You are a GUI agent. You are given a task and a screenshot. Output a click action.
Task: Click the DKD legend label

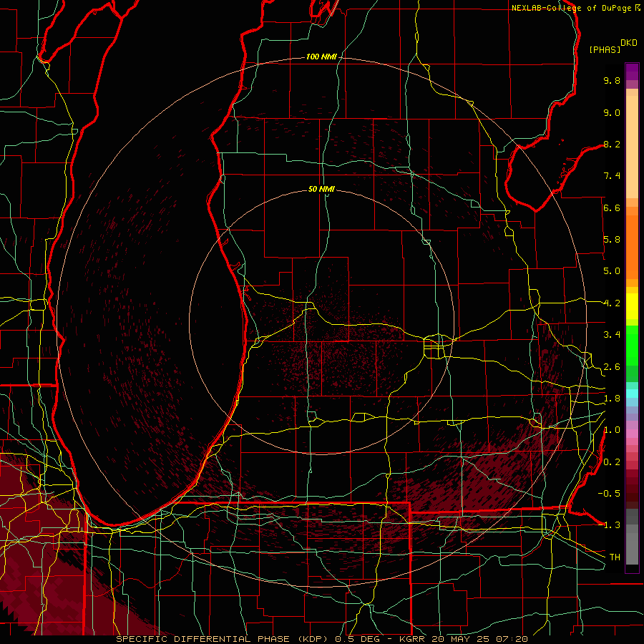(628, 43)
